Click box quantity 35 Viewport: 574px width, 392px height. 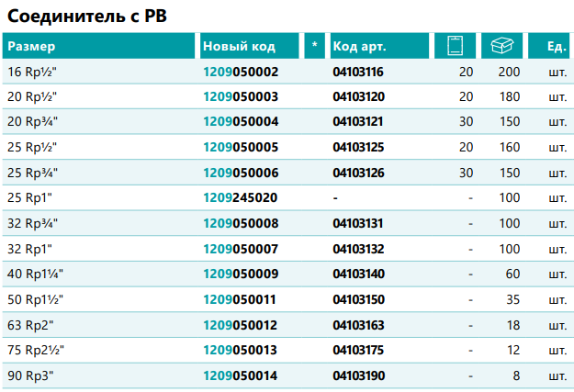pos(512,299)
